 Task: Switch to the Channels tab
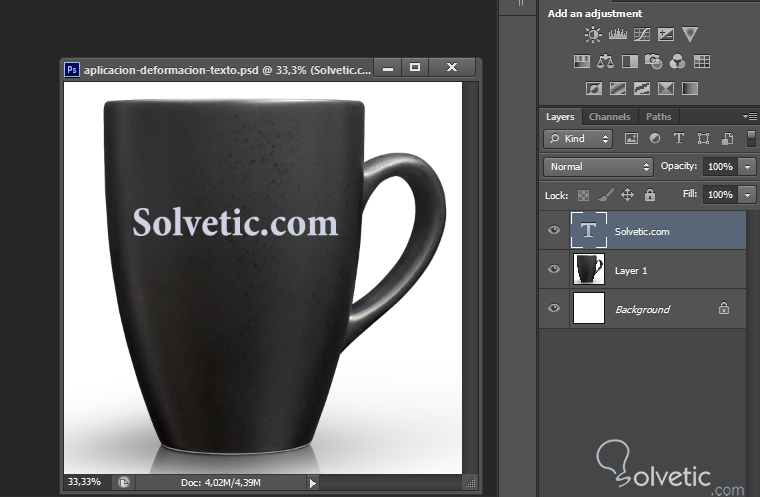609,117
